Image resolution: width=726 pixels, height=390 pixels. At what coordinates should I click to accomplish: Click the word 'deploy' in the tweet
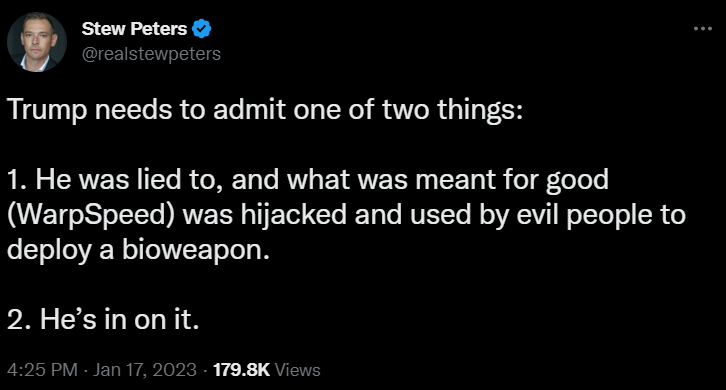(x=49, y=251)
